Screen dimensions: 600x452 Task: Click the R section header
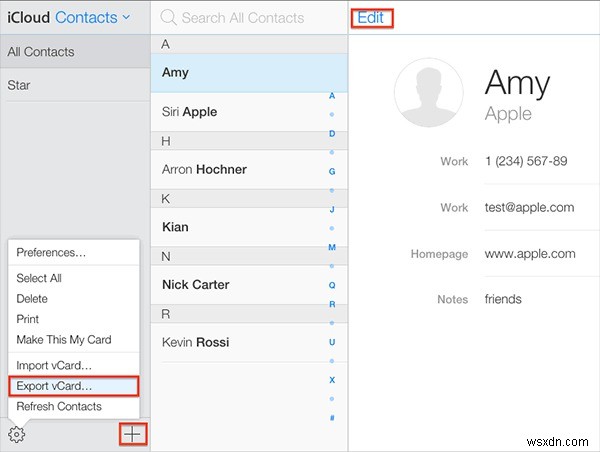point(249,314)
